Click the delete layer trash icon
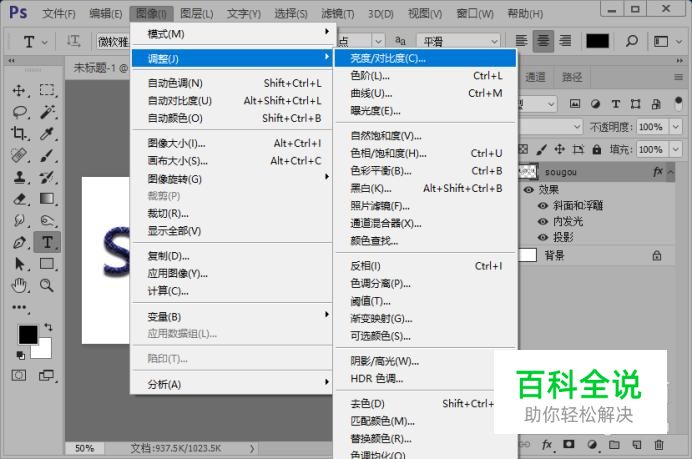Viewport: 692px width, 459px height. click(x=659, y=445)
